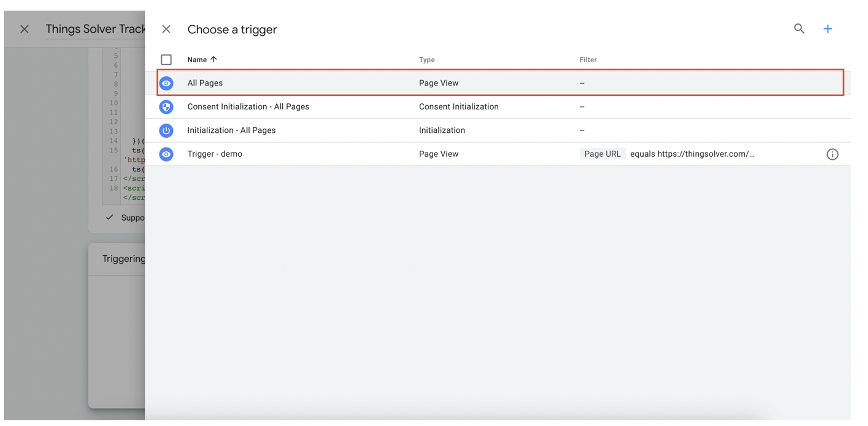Viewport: 868px width, 426px height.
Task: Click the Initialization power icon
Action: coord(166,130)
